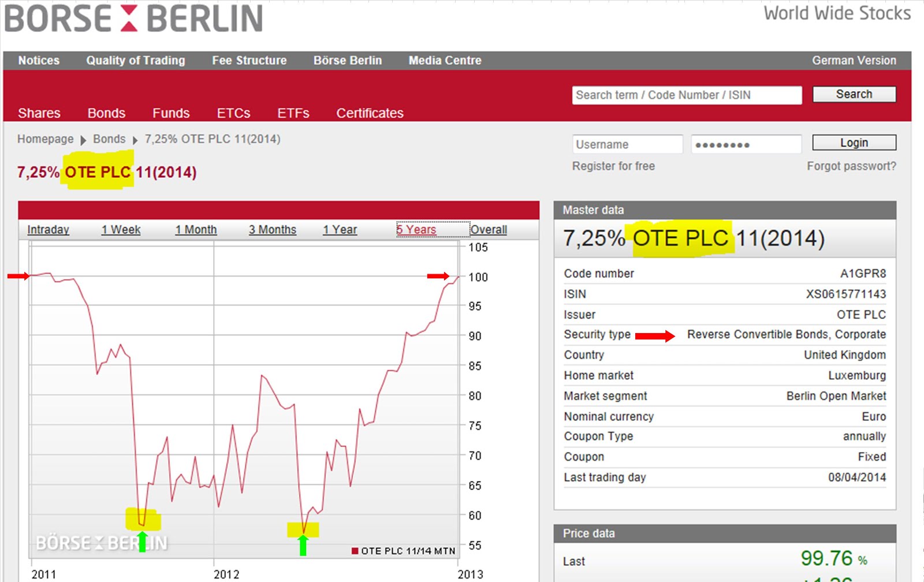Open Register for free link

coord(613,166)
